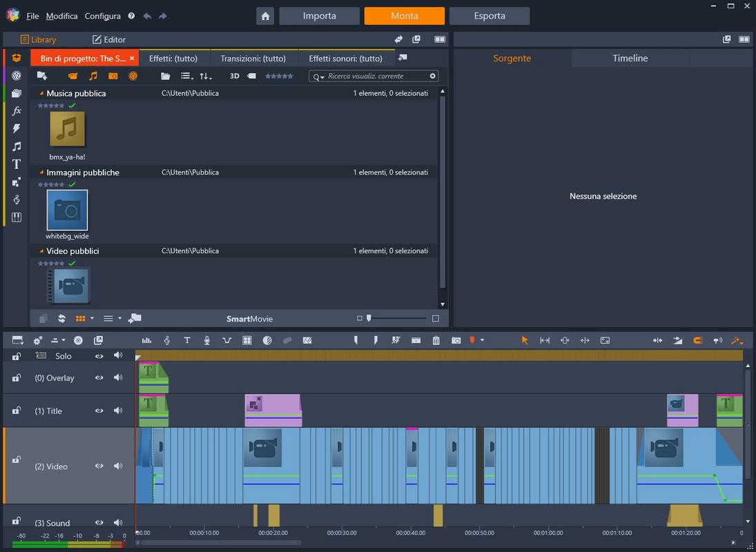The height and width of the screenshot is (552, 756).
Task: Collapse the Video pubblici group
Action: pos(41,250)
